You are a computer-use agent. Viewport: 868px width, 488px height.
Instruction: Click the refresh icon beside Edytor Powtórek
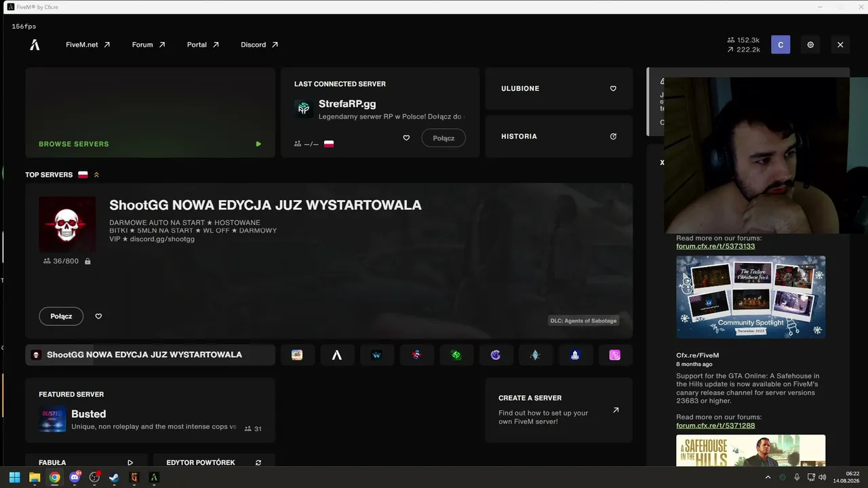coord(258,463)
